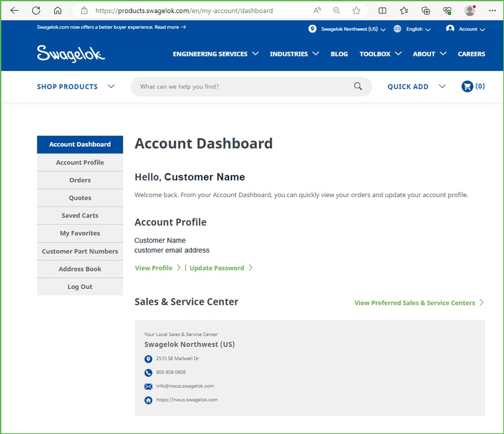Viewport: 504px width, 434px height.
Task: Click the 2515 SE Mailwell Dr address
Action: [178, 358]
